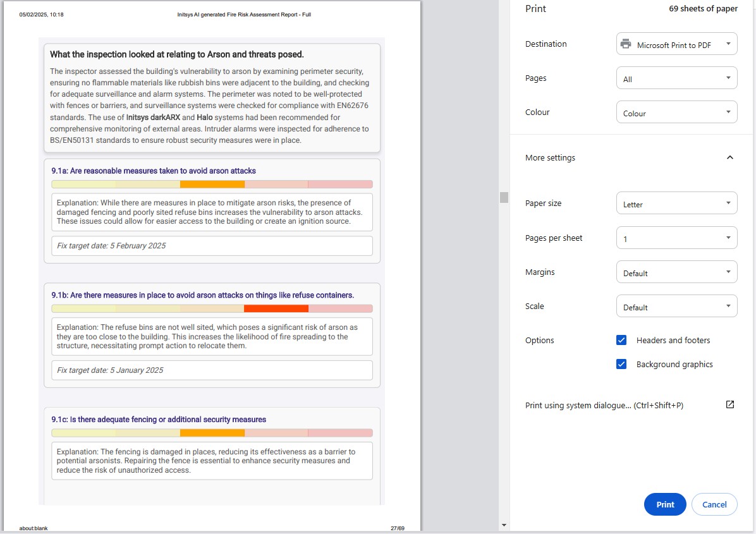
Task: Click the report title header text
Action: coord(244,15)
